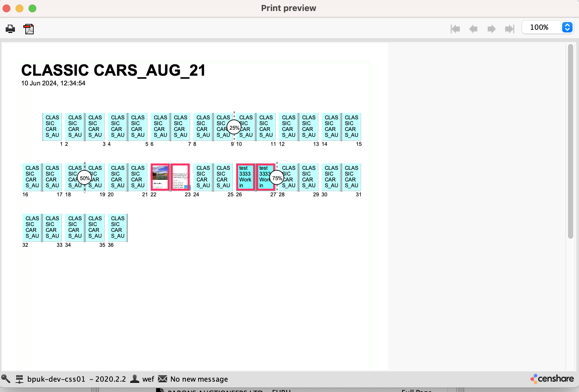Click the No new message status text
Screen dimensions: 579x392
click(x=199, y=379)
